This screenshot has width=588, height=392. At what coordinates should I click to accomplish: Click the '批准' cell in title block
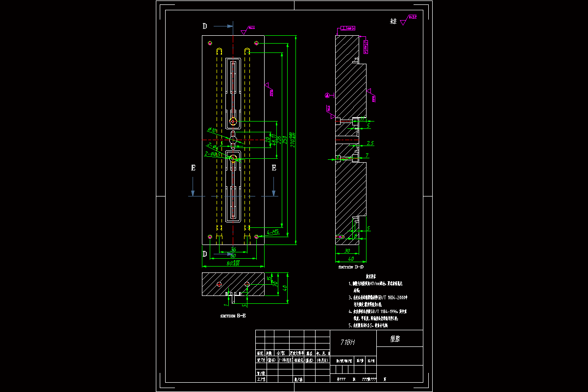pos(298,379)
